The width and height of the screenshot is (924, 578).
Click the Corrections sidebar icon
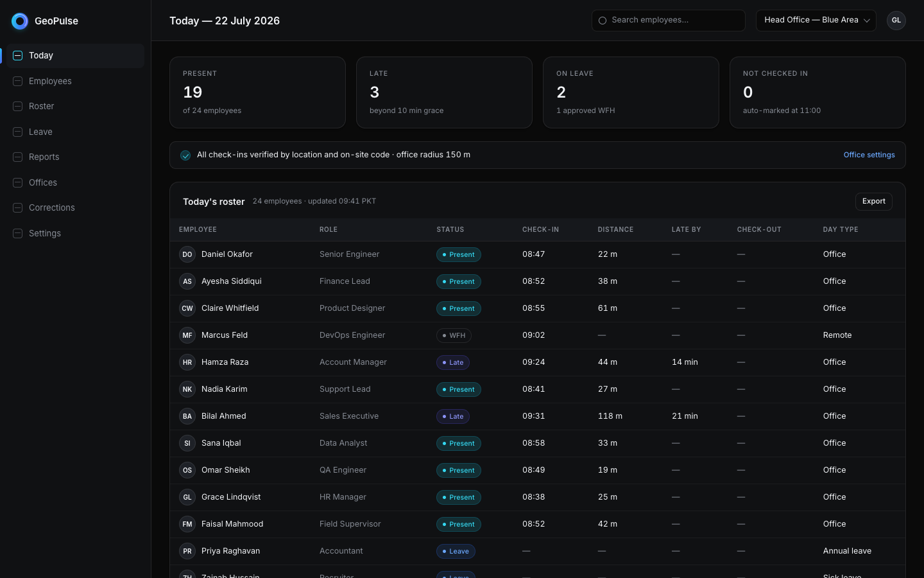[x=18, y=208]
